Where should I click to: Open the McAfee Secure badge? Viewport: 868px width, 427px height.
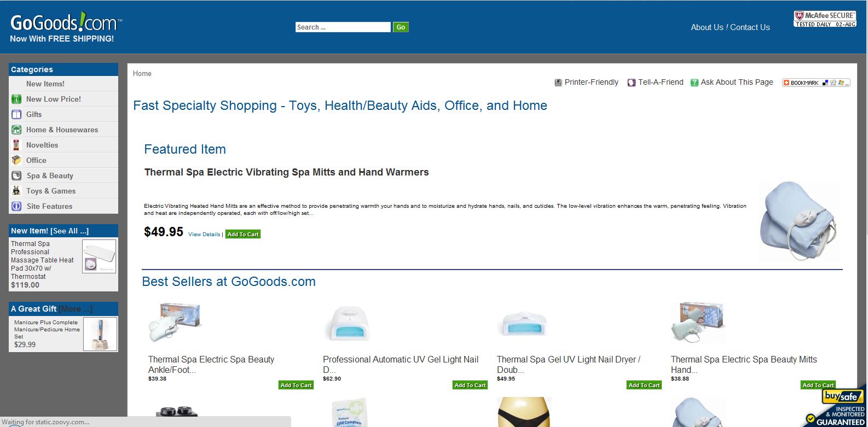coord(825,19)
